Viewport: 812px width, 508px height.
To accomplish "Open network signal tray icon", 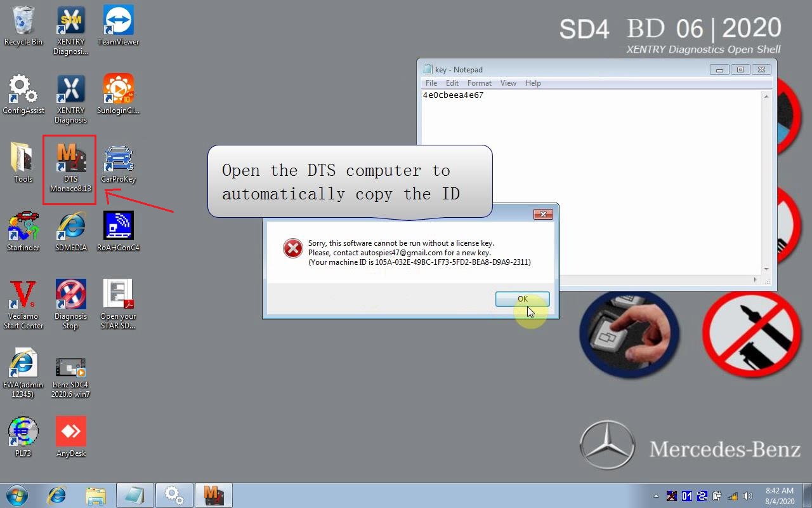I will (x=733, y=496).
